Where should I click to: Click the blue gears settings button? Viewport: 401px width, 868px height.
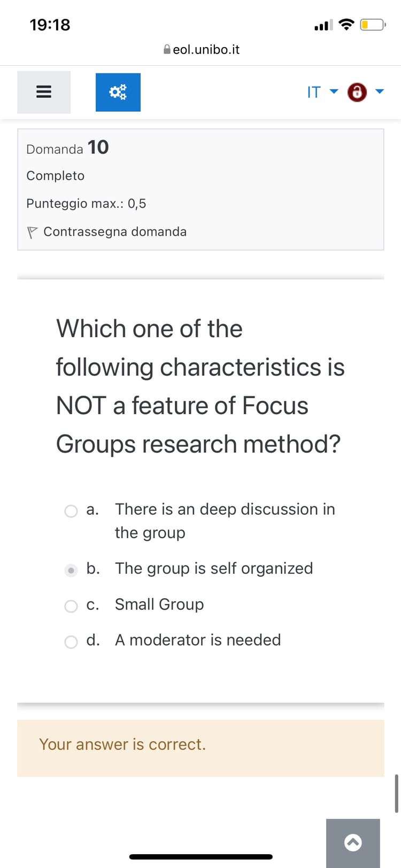[x=118, y=92]
